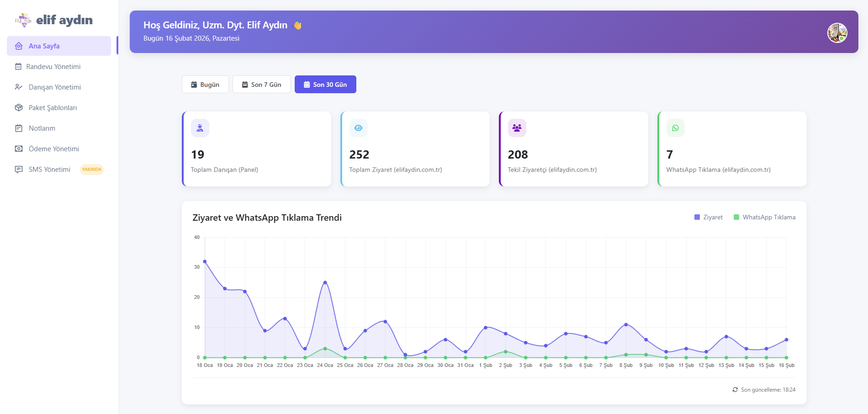Click the SMS Yönetimi message icon

(x=19, y=170)
